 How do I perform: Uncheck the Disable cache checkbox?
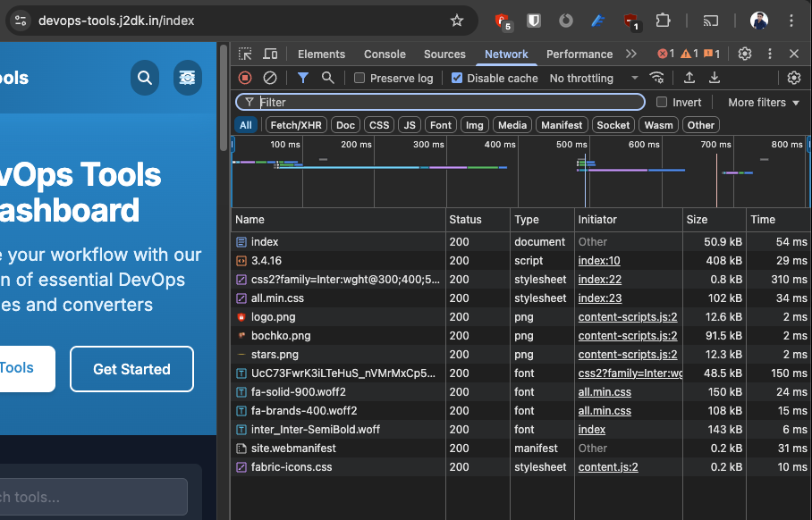(x=457, y=79)
